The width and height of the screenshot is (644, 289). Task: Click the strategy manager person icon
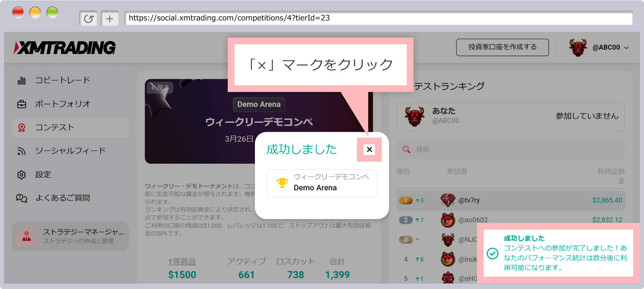(26, 236)
